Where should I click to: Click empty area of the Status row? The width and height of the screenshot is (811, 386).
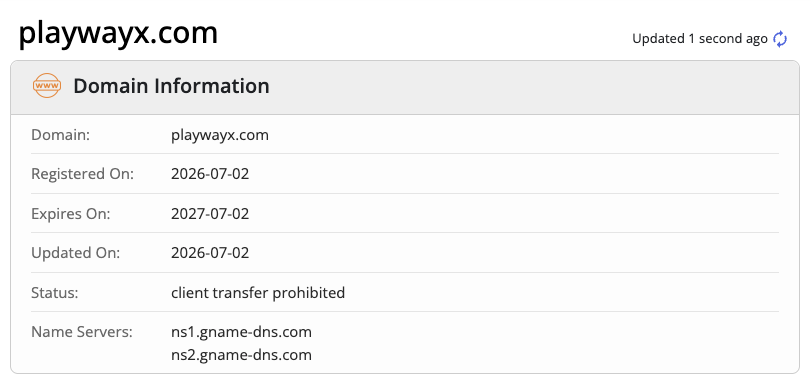point(561,292)
